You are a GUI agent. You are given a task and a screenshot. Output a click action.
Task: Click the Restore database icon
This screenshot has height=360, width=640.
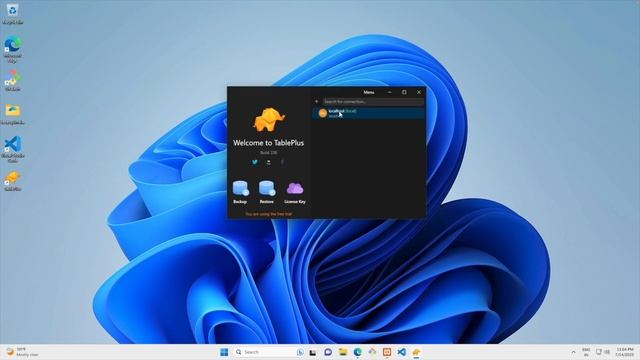(267, 189)
